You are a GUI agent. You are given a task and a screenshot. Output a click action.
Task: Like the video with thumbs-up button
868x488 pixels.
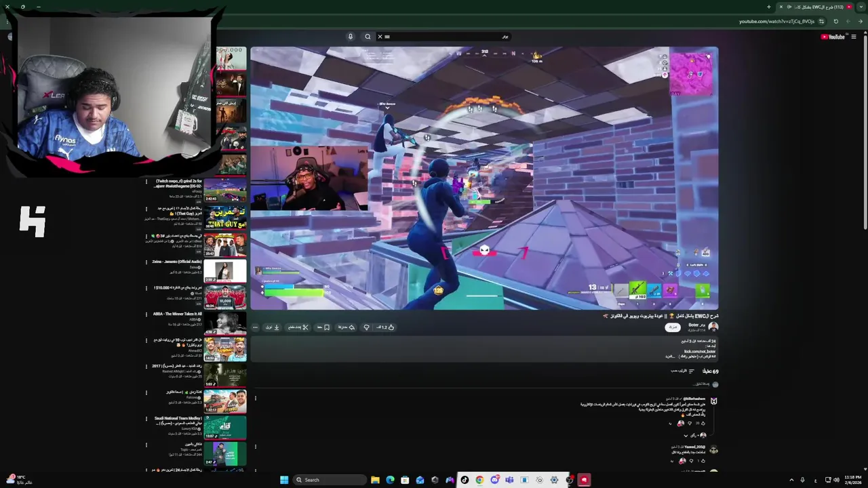coord(387,327)
